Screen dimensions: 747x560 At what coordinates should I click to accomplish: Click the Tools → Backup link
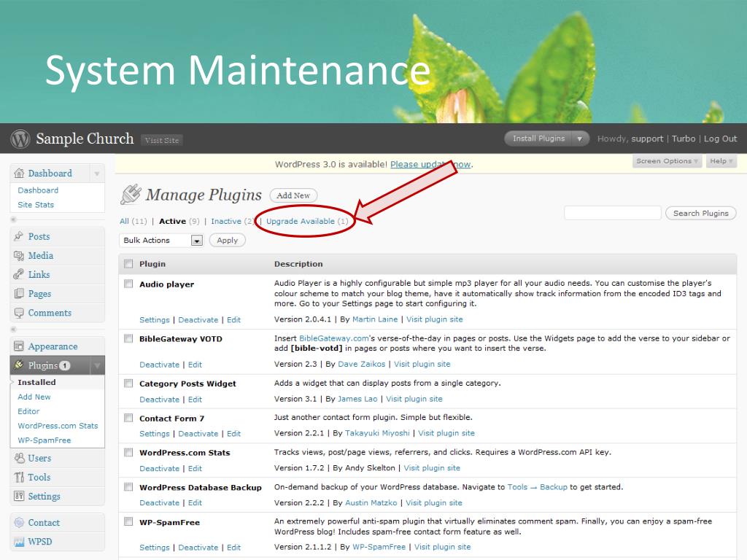(x=538, y=487)
